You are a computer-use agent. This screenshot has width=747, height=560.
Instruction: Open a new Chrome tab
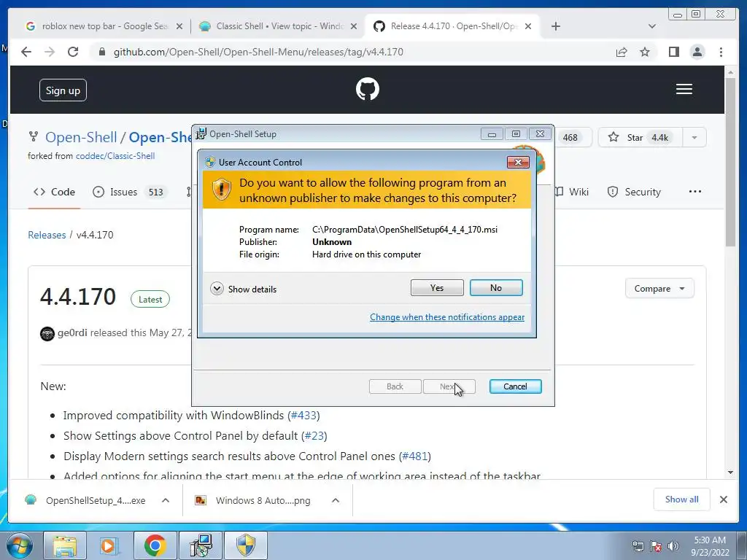[x=555, y=26]
